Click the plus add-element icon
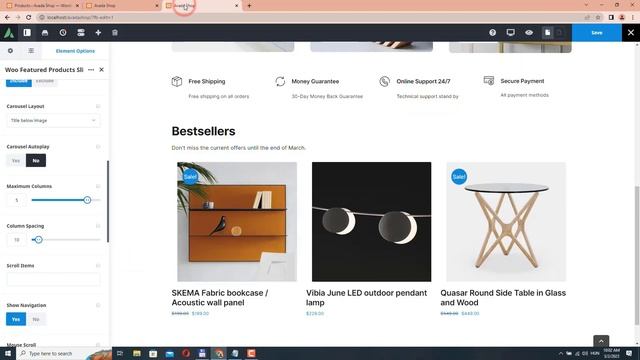Viewport: 640px width, 360px height. tap(98, 33)
